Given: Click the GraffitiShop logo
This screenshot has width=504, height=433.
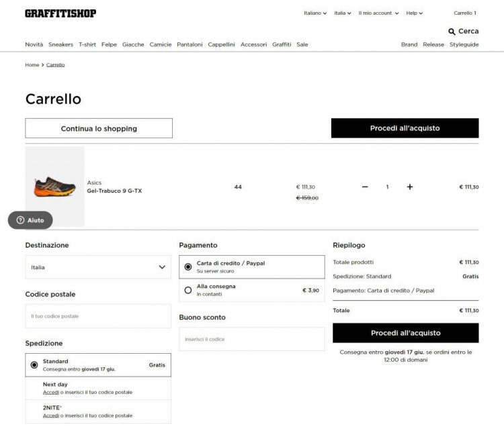Looking at the screenshot, I should [x=60, y=13].
